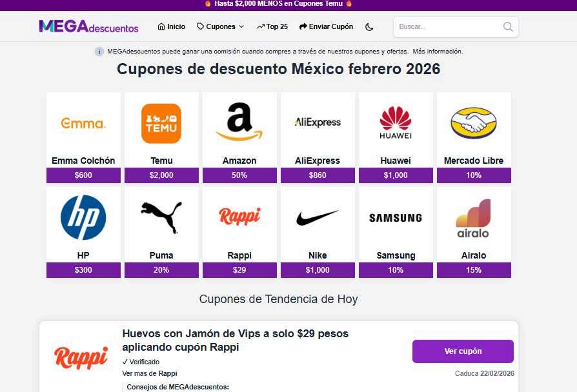Click the Amazon store name
This screenshot has height=392, width=577.
[239, 161]
